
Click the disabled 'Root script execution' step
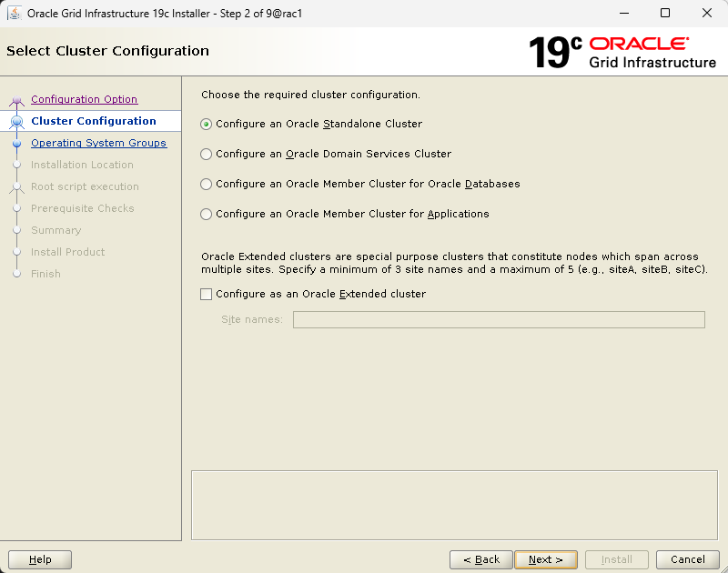tap(85, 186)
